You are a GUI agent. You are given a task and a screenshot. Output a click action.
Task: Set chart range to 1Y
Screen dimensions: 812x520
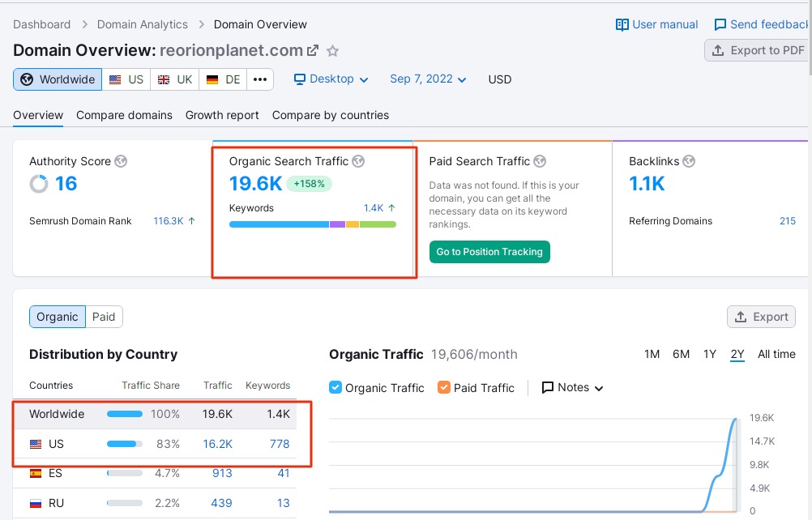[x=709, y=355]
